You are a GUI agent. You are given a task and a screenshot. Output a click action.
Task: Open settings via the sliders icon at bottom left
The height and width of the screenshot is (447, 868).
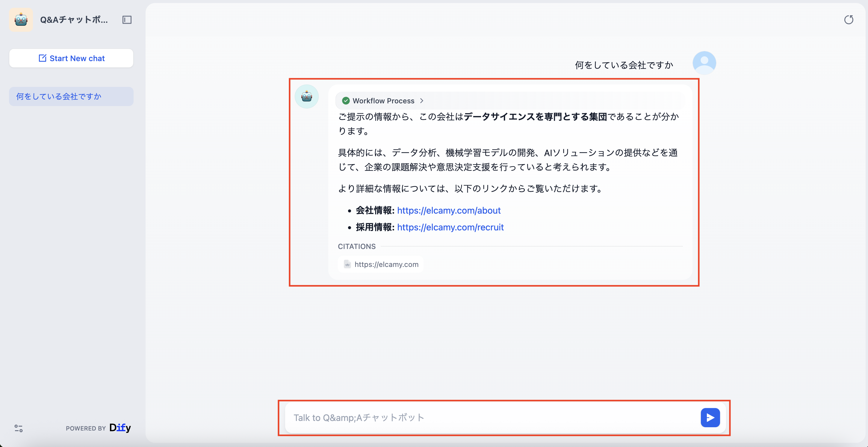[x=19, y=428]
